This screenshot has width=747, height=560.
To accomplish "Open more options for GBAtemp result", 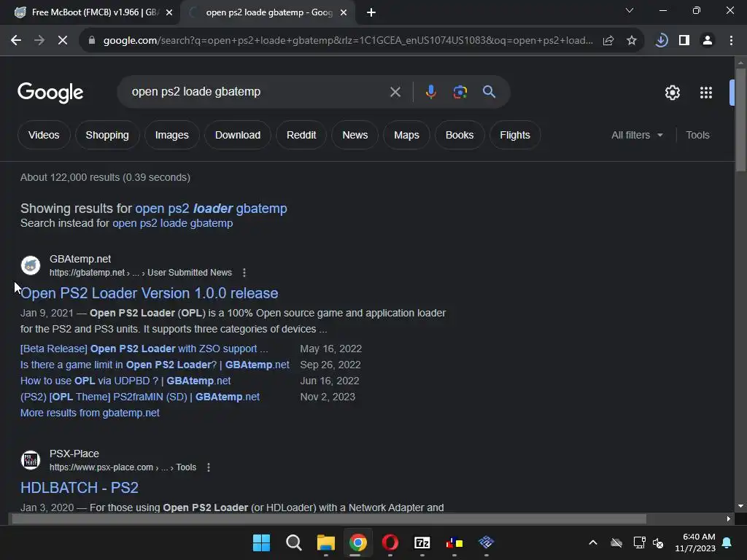I will point(244,273).
